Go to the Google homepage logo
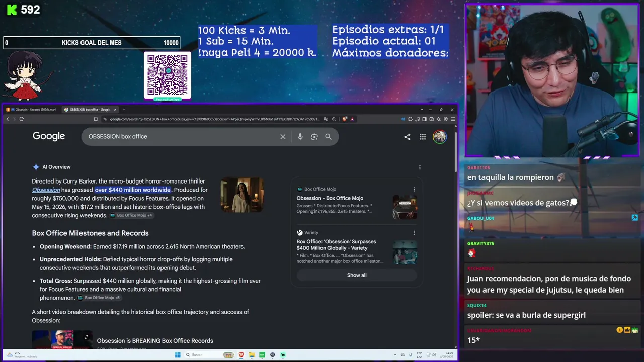This screenshot has height=362, width=644. point(49,136)
